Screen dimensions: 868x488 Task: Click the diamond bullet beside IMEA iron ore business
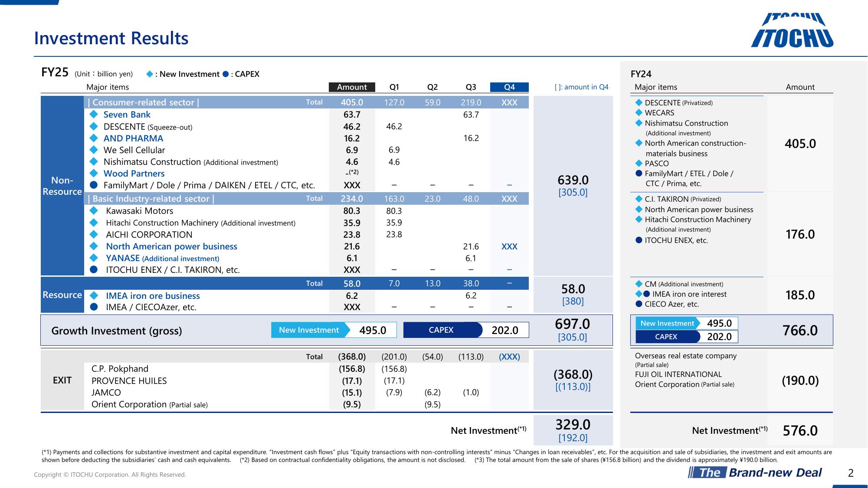point(94,296)
